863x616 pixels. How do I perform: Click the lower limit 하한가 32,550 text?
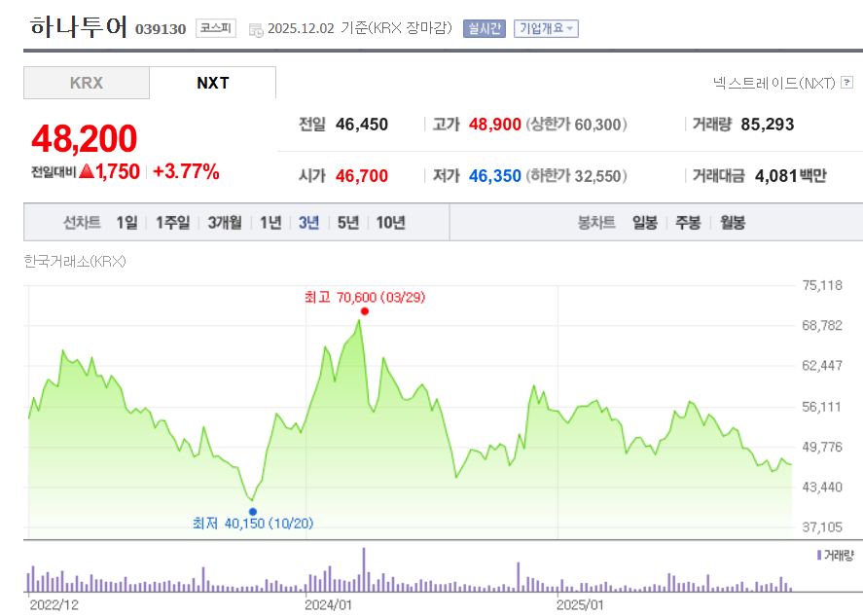pyautogui.click(x=576, y=176)
